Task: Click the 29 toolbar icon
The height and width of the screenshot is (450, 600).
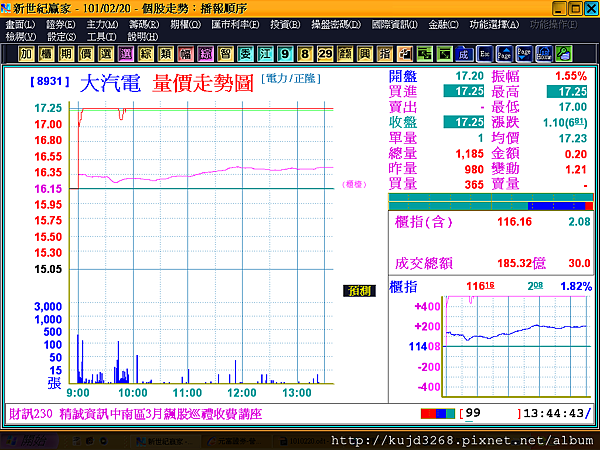Action: [325, 54]
